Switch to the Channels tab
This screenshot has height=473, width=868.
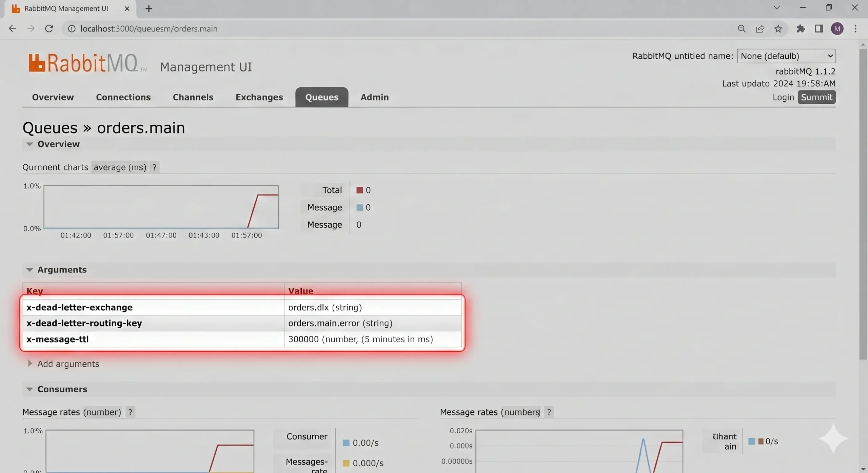193,97
